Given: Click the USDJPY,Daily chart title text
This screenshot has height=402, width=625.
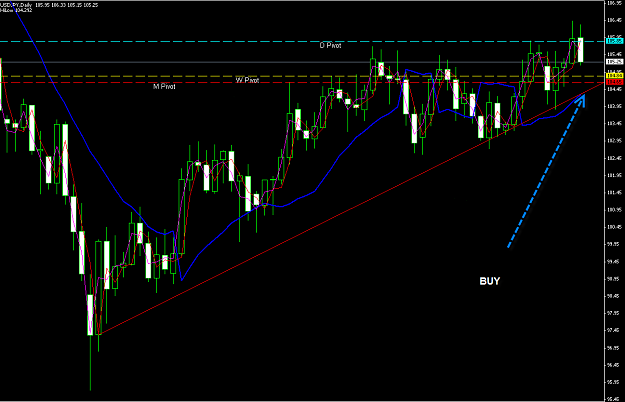Looking at the screenshot, I should click(x=17, y=5).
